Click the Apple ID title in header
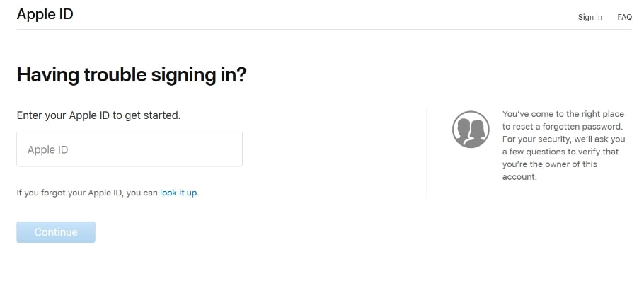This screenshot has width=644, height=308. [45, 14]
